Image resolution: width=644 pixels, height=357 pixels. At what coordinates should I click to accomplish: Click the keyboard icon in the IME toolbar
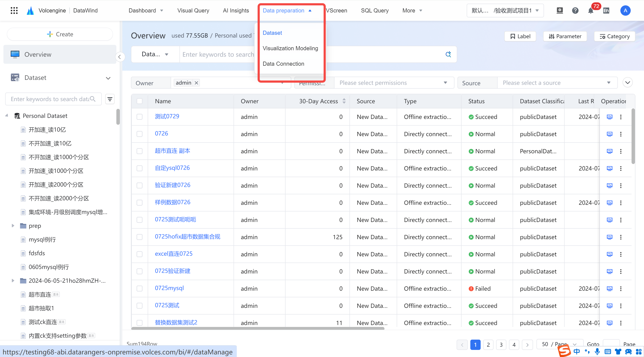click(x=608, y=351)
